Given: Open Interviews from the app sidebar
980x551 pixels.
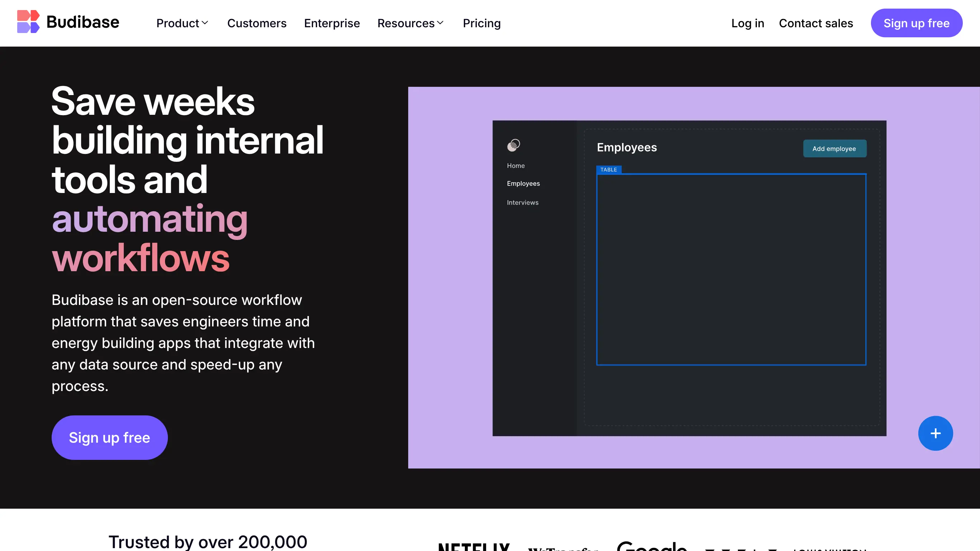Looking at the screenshot, I should point(522,202).
